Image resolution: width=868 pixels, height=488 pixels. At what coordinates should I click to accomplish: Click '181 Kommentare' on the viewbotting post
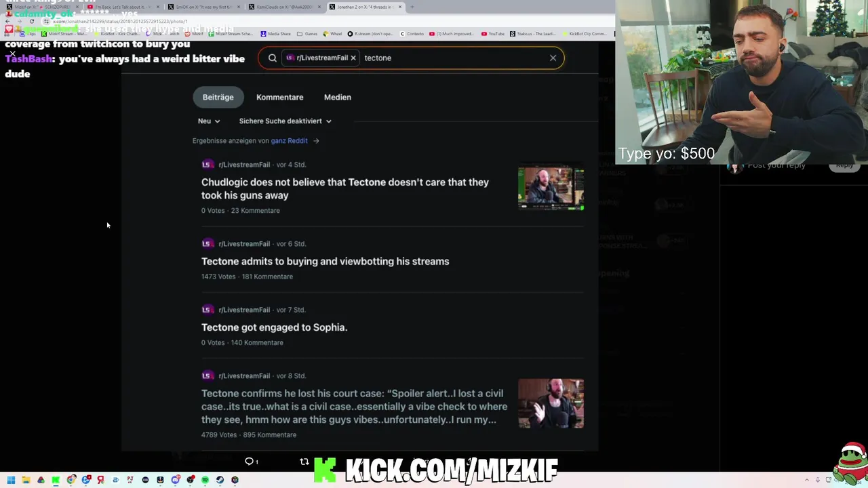pos(267,277)
